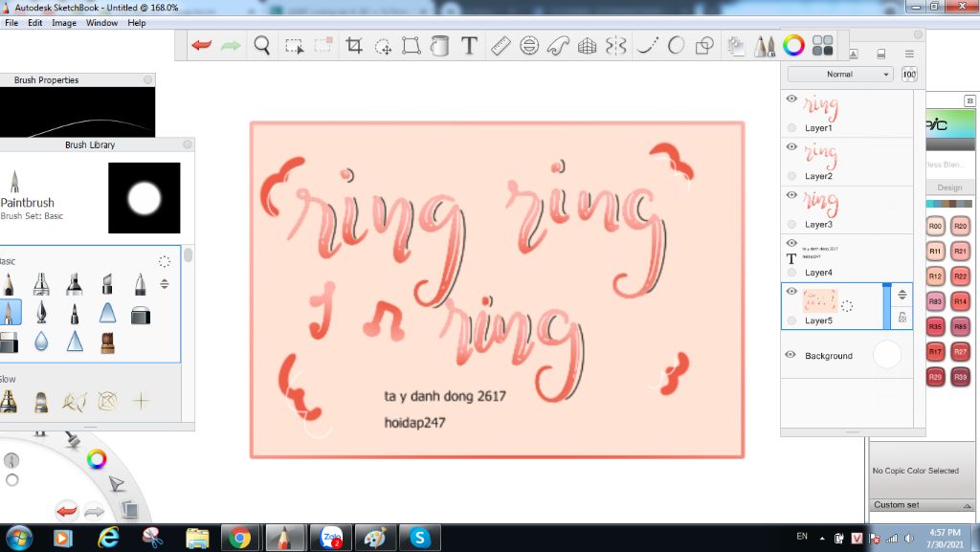Screen dimensions: 980x552
Task: Click the round marker below Layer3's eye
Action: pos(791,224)
